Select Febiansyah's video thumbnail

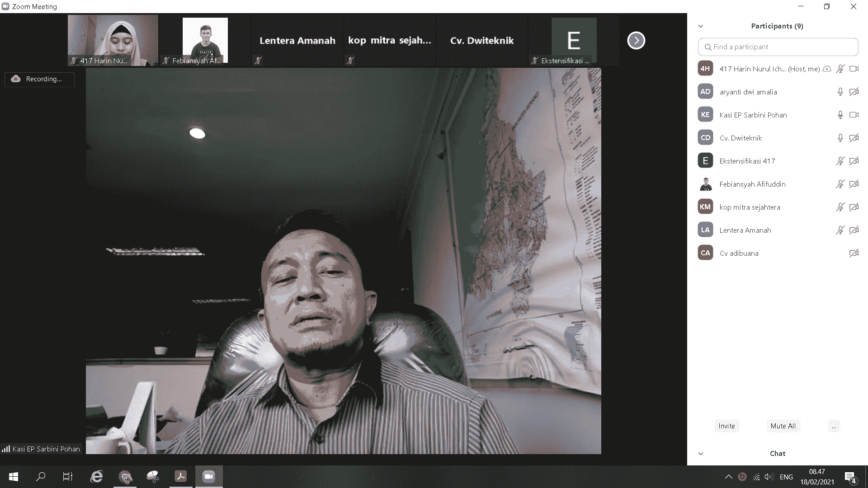click(x=205, y=41)
